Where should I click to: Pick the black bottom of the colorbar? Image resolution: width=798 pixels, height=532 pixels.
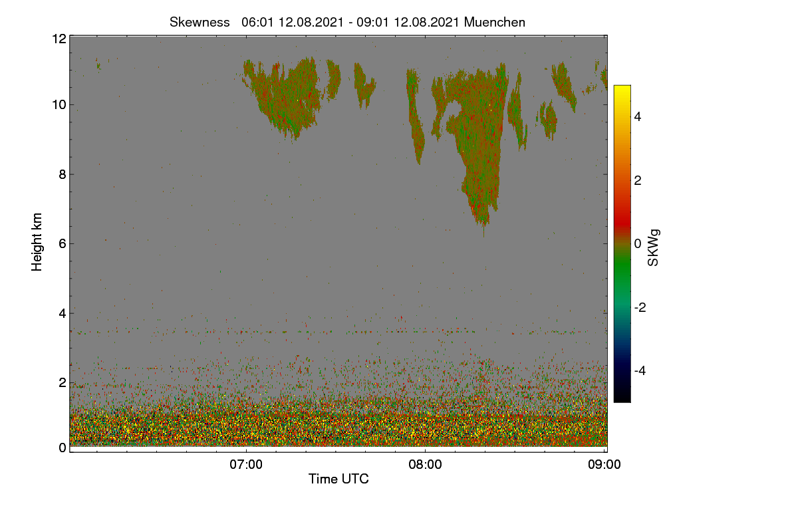pos(622,394)
